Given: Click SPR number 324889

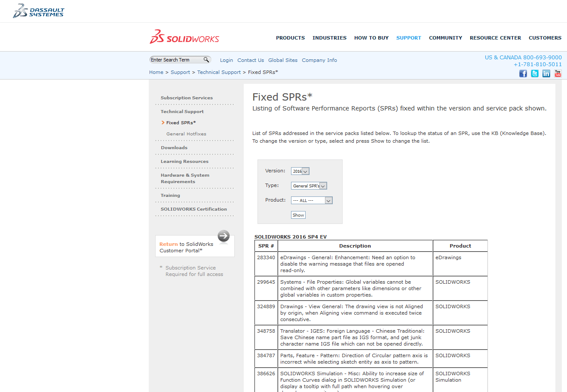Looking at the screenshot, I should click(266, 306).
